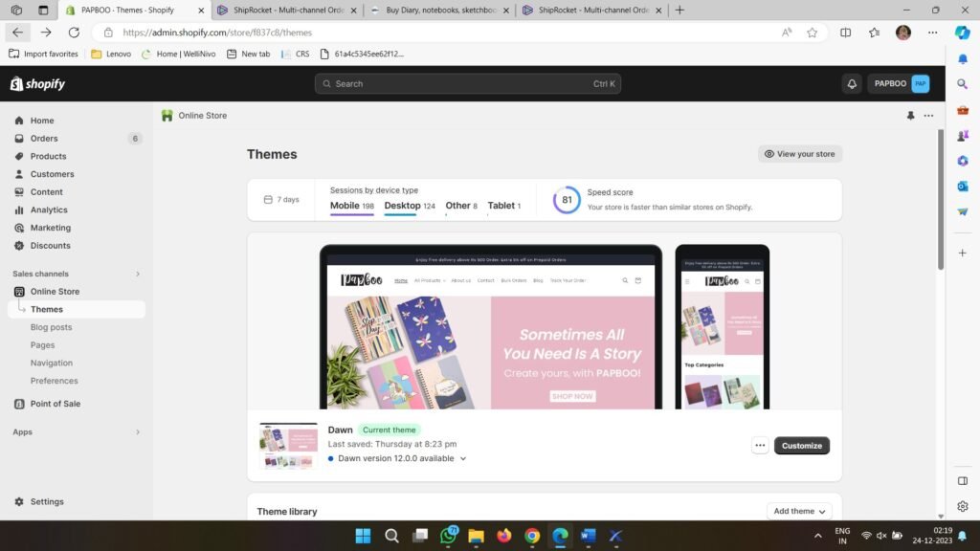The width and height of the screenshot is (980, 551).
Task: Open Add theme dropdown
Action: pos(799,511)
